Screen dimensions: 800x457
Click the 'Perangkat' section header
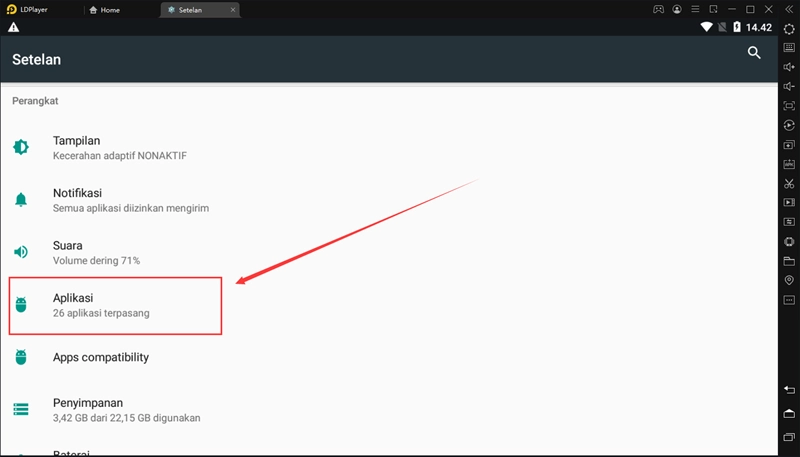pyautogui.click(x=35, y=101)
